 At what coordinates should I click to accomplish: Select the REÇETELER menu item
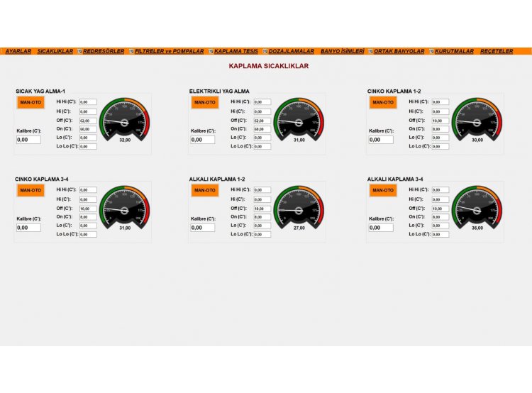(497, 52)
